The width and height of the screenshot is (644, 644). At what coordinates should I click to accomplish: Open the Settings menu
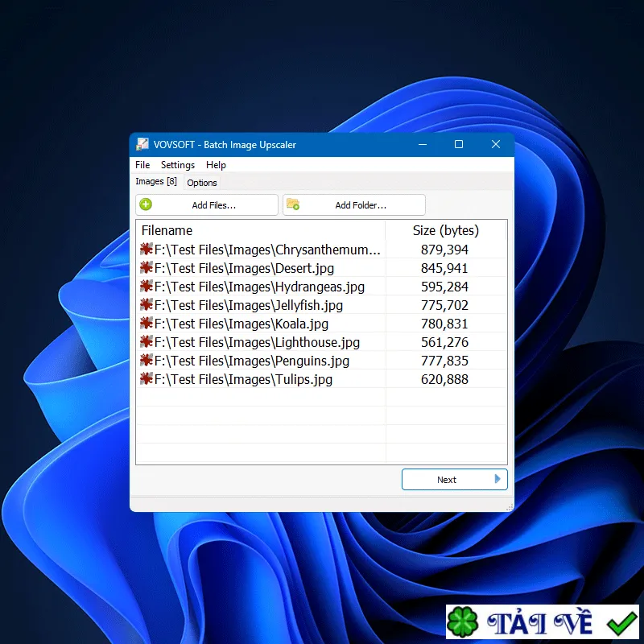[177, 165]
